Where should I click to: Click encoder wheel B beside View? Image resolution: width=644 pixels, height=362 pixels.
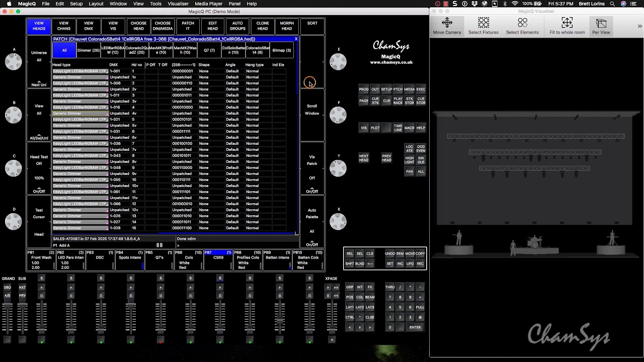[14, 115]
